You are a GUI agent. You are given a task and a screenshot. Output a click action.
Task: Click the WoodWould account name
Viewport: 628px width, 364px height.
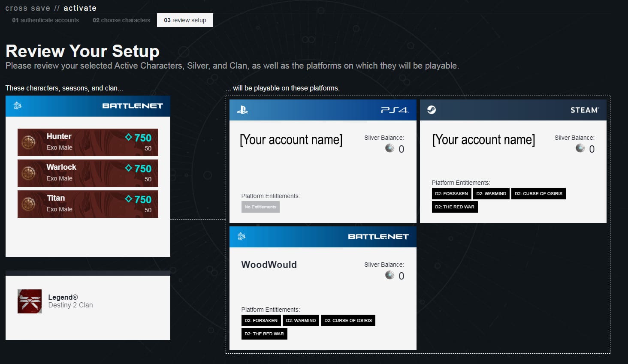[269, 265]
